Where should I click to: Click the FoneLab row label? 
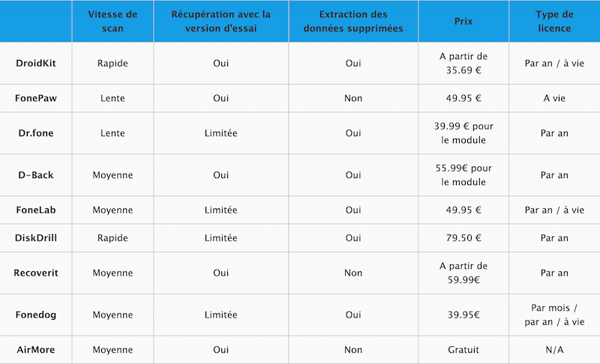pyautogui.click(x=35, y=210)
